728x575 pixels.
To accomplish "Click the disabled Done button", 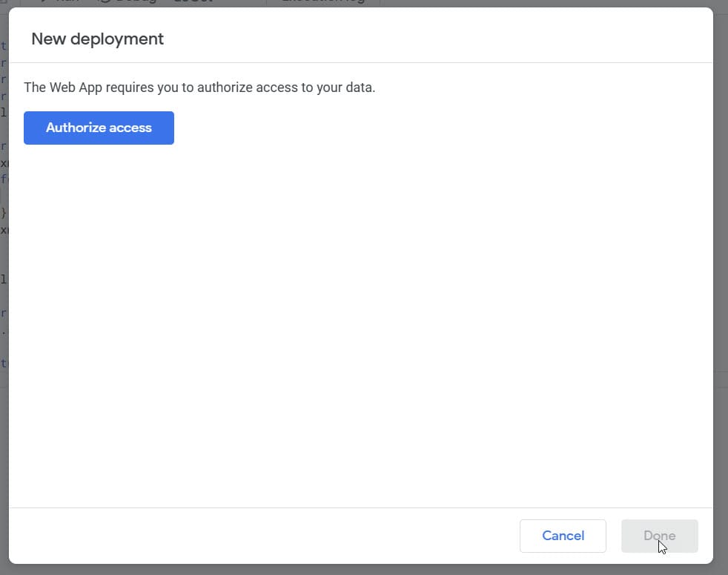I will [658, 536].
